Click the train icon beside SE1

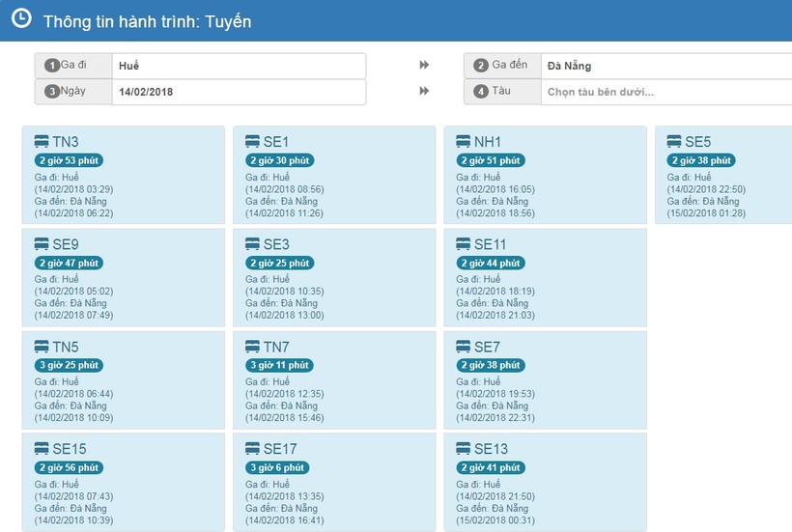[252, 142]
